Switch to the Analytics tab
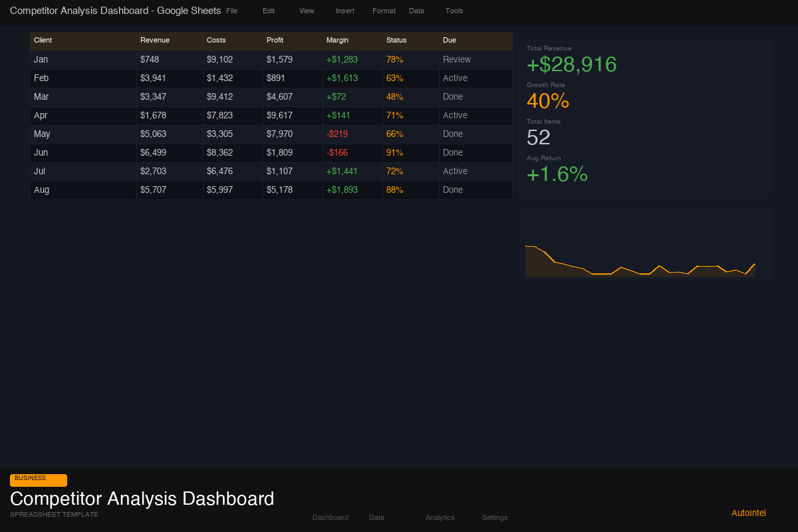Image resolution: width=798 pixels, height=532 pixels. tap(440, 517)
